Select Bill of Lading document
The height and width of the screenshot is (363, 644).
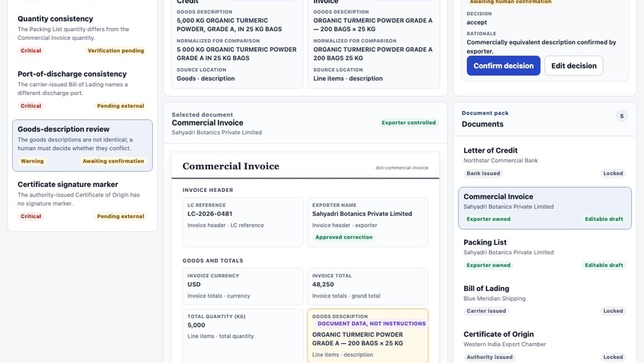coord(545,300)
